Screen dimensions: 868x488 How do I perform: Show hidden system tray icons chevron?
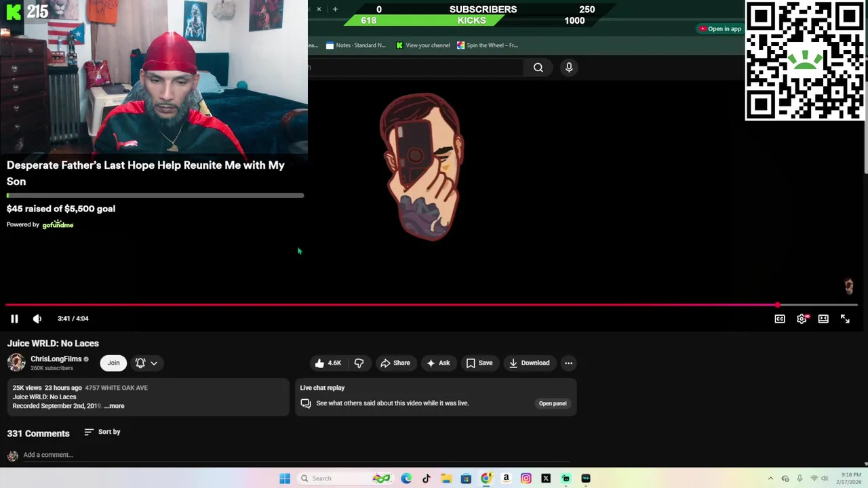click(770, 479)
